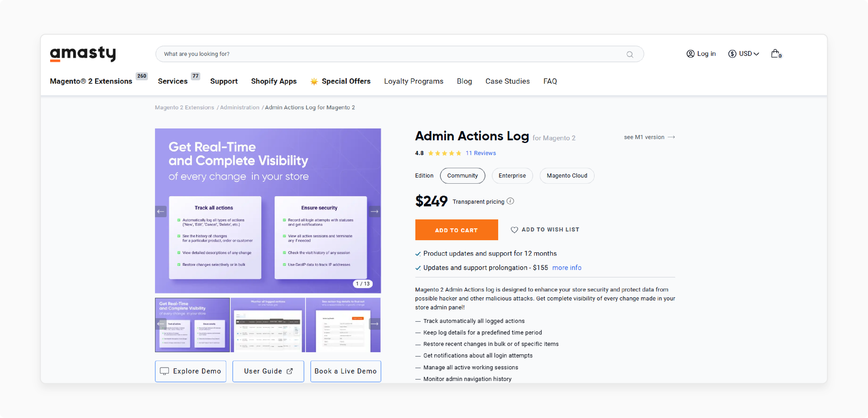Open the Services menu

172,81
